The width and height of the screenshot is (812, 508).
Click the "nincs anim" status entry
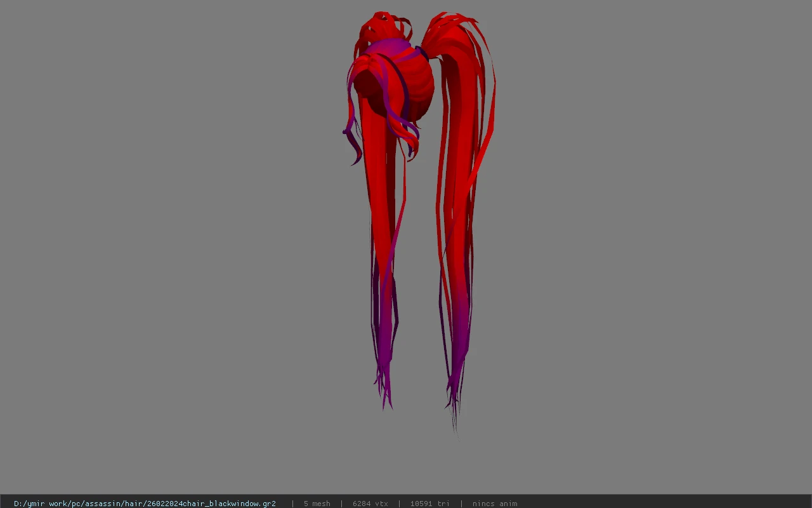[x=495, y=504]
